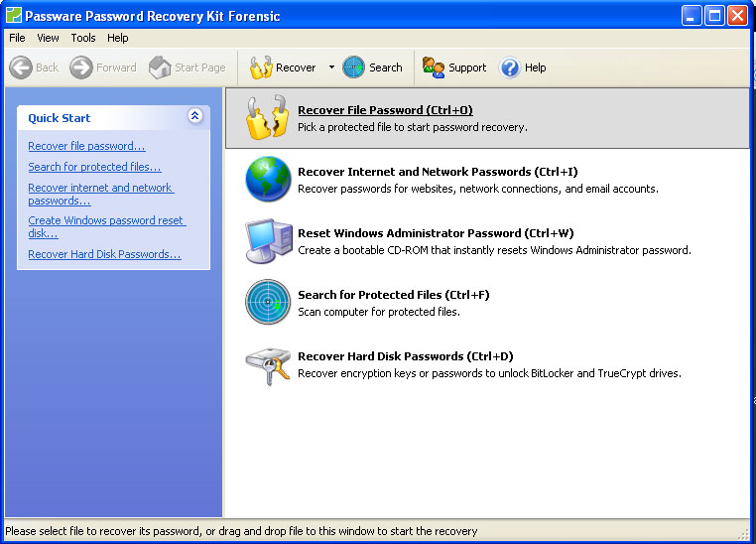
Task: Close the Passware window
Action: (x=738, y=16)
